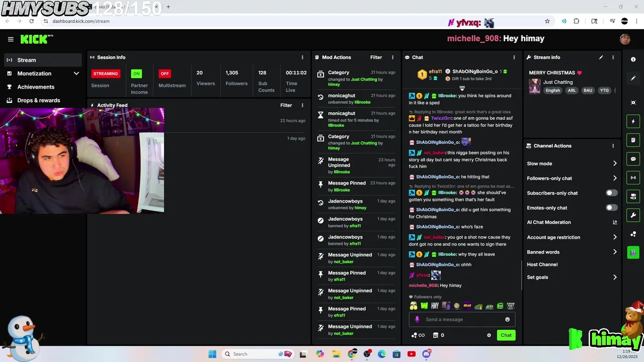Click the English language tag

click(552, 90)
